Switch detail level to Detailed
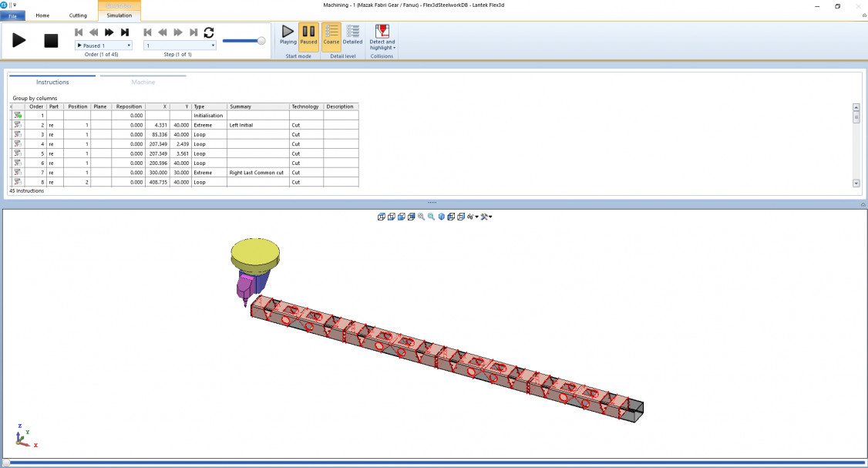 click(x=352, y=36)
